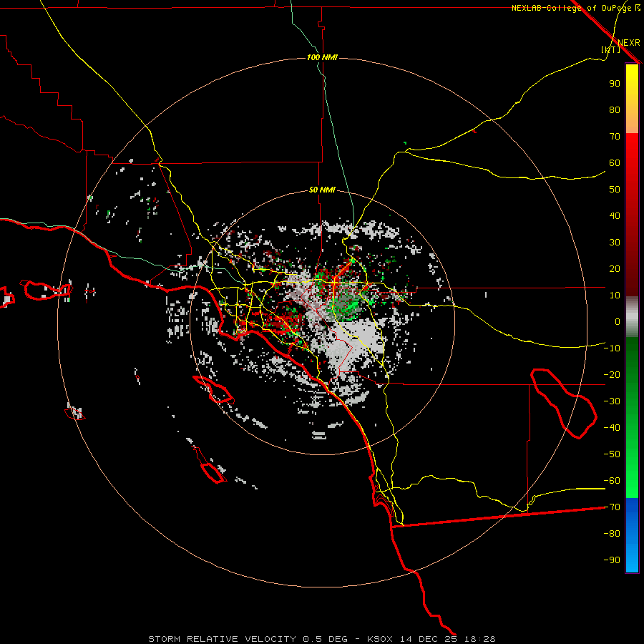Click the '14 DEC 25' date in footer
Image resolution: width=644 pixels, height=644 pixels.
point(429,639)
